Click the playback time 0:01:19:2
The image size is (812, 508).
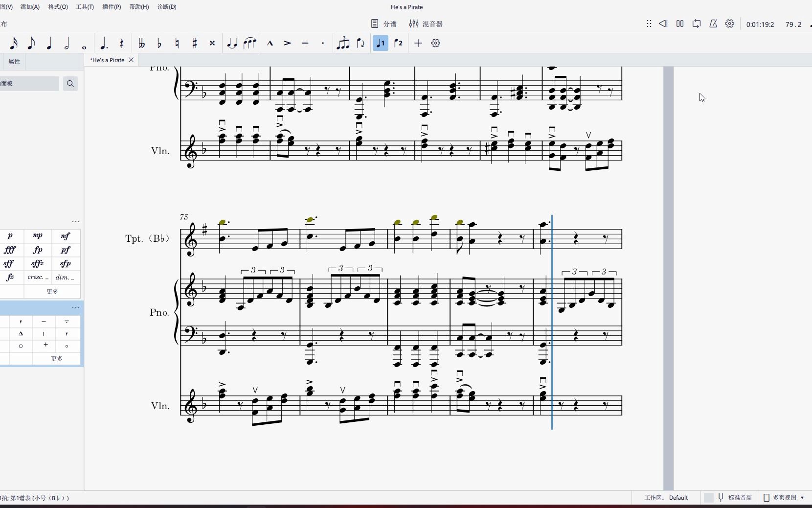pos(760,24)
